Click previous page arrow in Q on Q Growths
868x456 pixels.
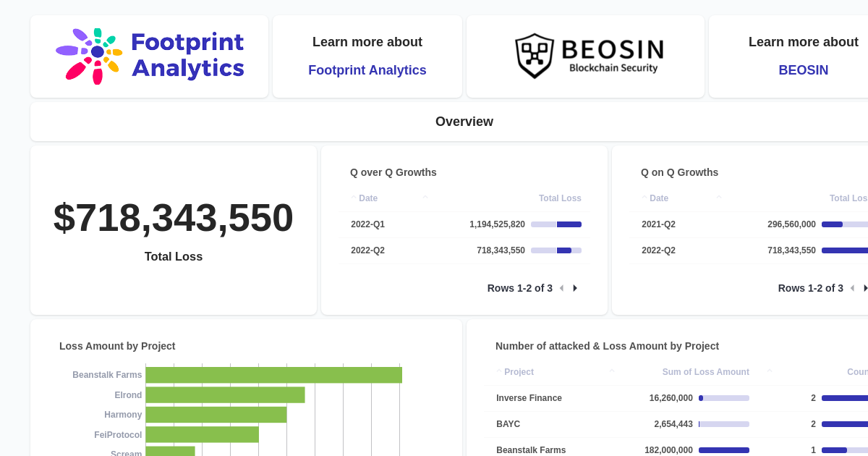(852, 288)
